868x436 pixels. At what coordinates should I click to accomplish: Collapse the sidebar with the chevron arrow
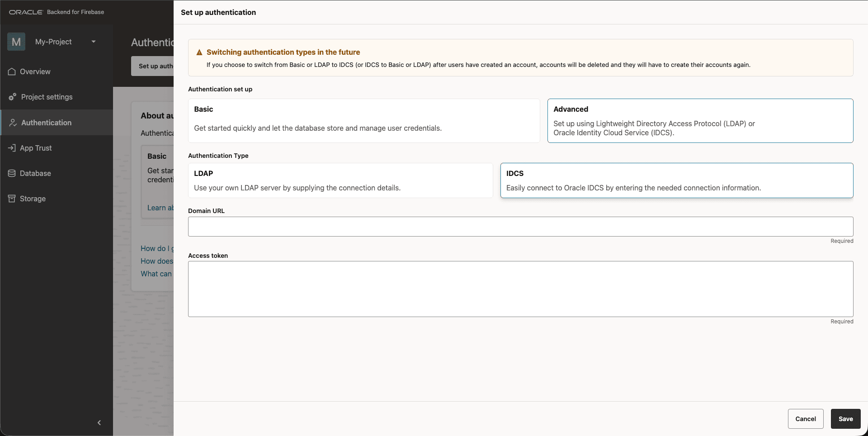99,423
